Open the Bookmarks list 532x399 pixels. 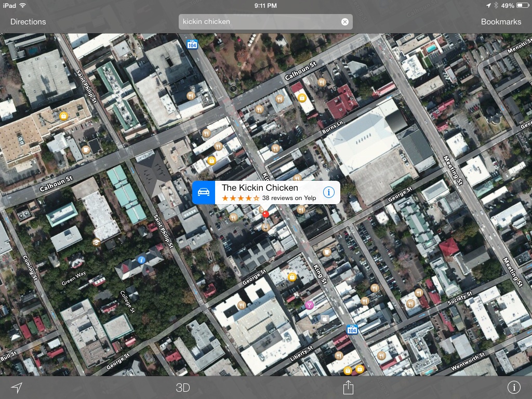(501, 22)
